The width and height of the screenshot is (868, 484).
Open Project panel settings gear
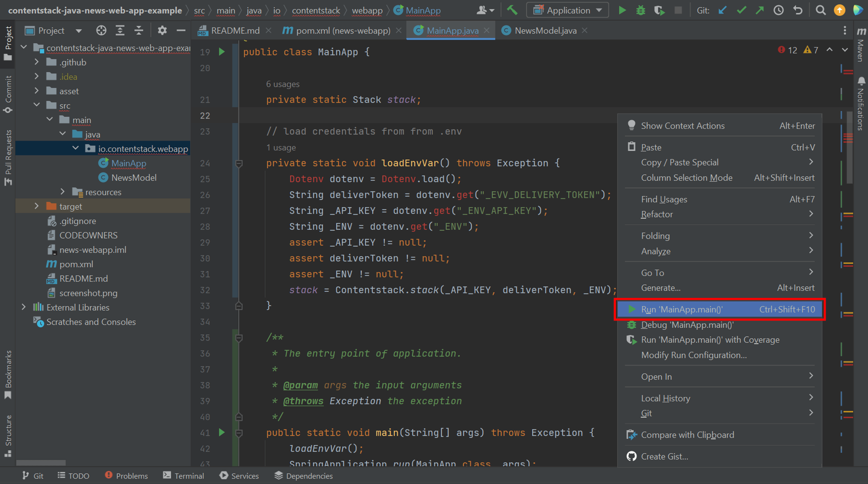[162, 31]
